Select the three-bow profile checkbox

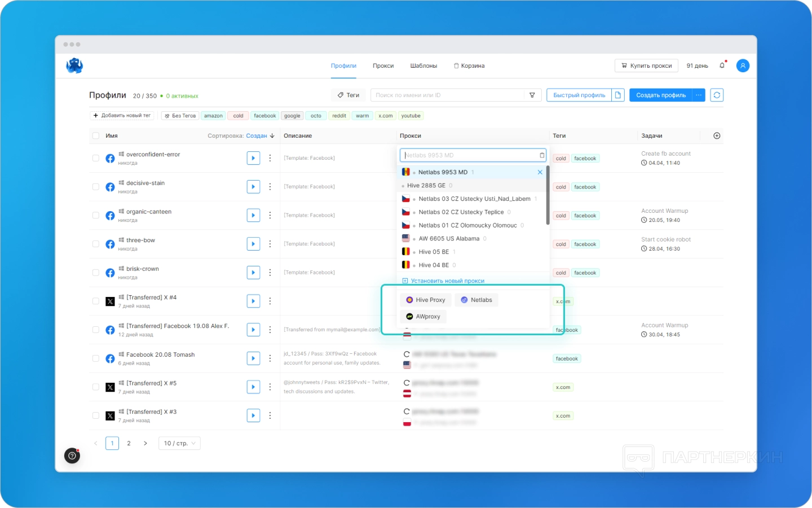point(96,244)
